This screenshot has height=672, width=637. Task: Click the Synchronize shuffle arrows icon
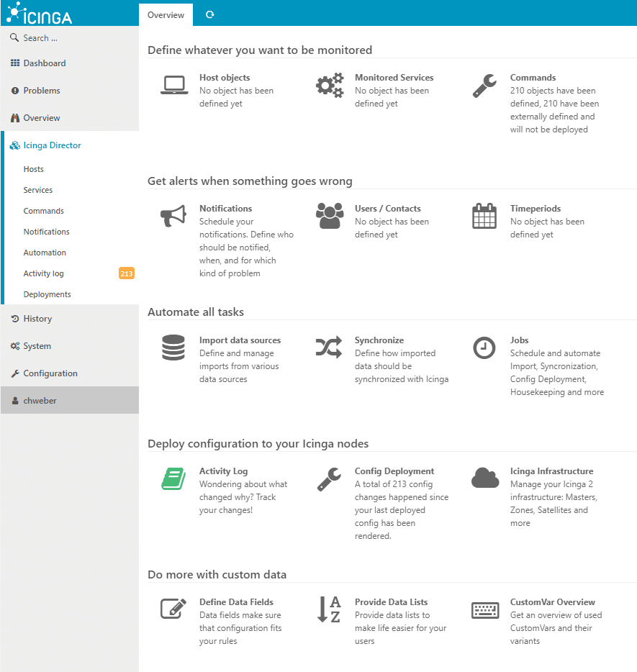[329, 347]
